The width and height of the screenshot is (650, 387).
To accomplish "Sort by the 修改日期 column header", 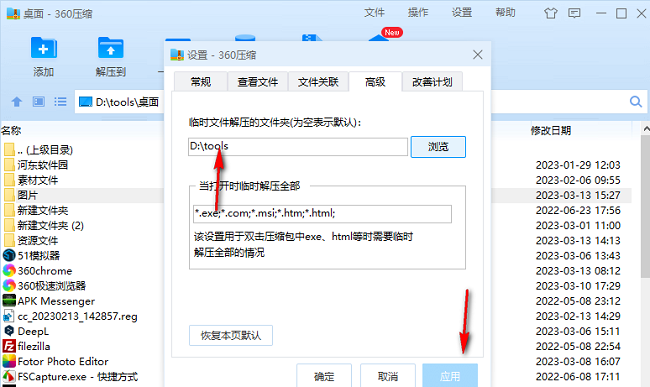I will pos(551,131).
